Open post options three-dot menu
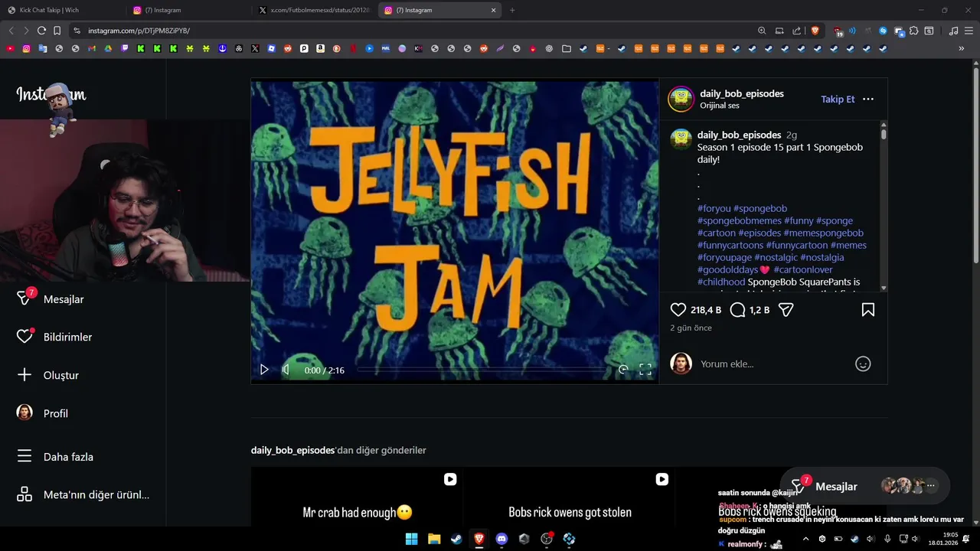The height and width of the screenshot is (551, 980). pyautogui.click(x=868, y=99)
